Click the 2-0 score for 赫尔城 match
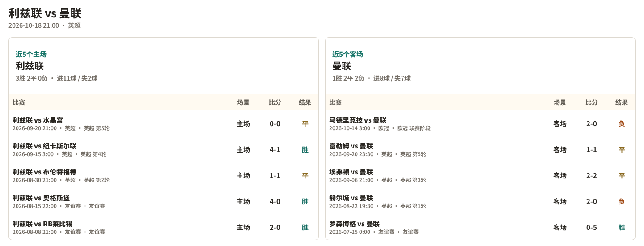Viewport: 644px width, 246px height. pos(592,201)
